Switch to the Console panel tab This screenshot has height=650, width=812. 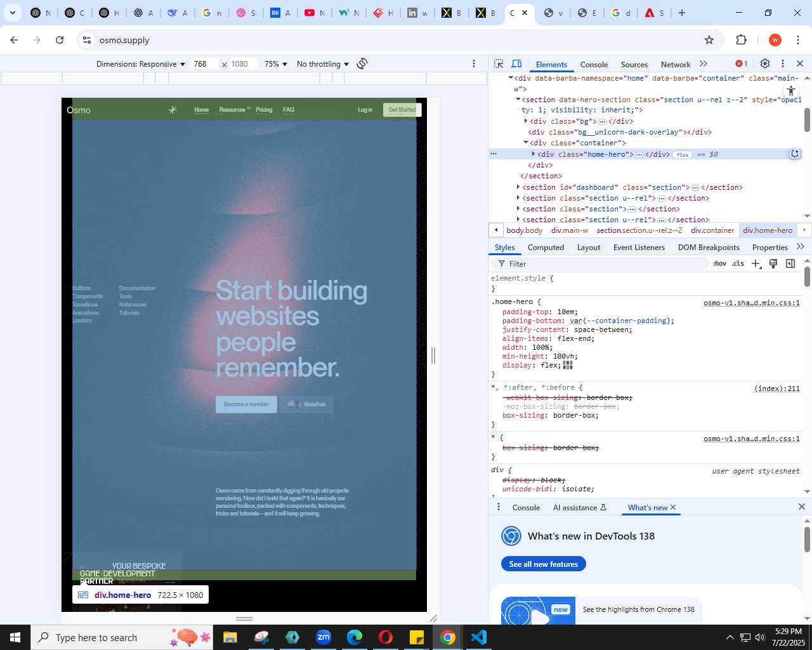pyautogui.click(x=594, y=64)
